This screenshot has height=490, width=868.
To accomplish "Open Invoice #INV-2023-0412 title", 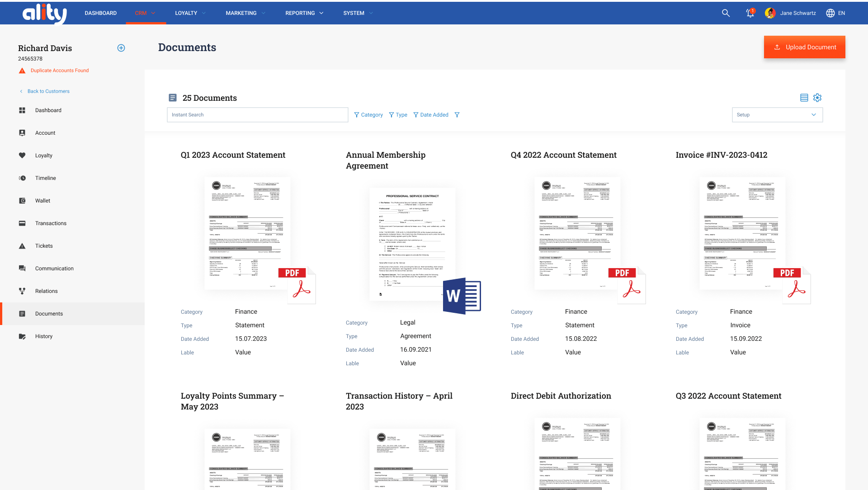I will click(721, 155).
